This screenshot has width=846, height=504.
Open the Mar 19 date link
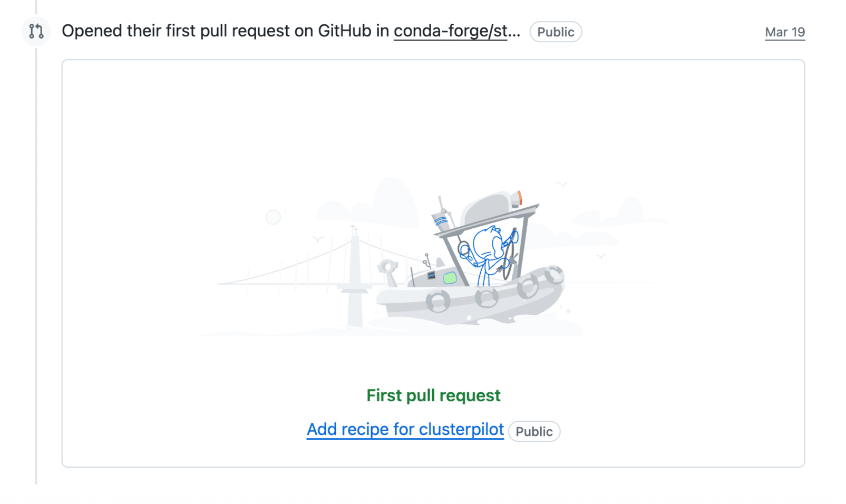pyautogui.click(x=784, y=32)
